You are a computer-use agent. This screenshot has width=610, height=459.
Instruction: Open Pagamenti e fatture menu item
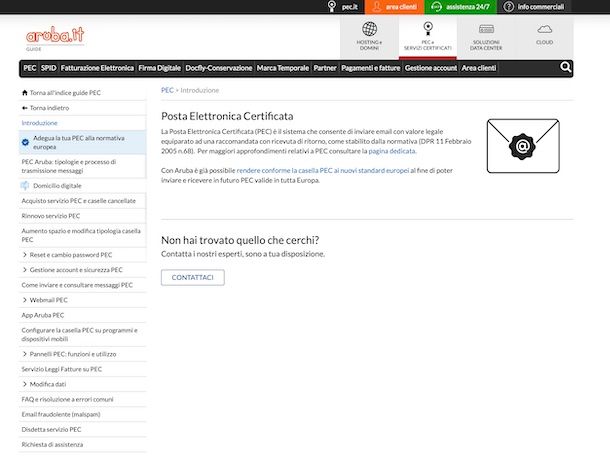coord(371,68)
